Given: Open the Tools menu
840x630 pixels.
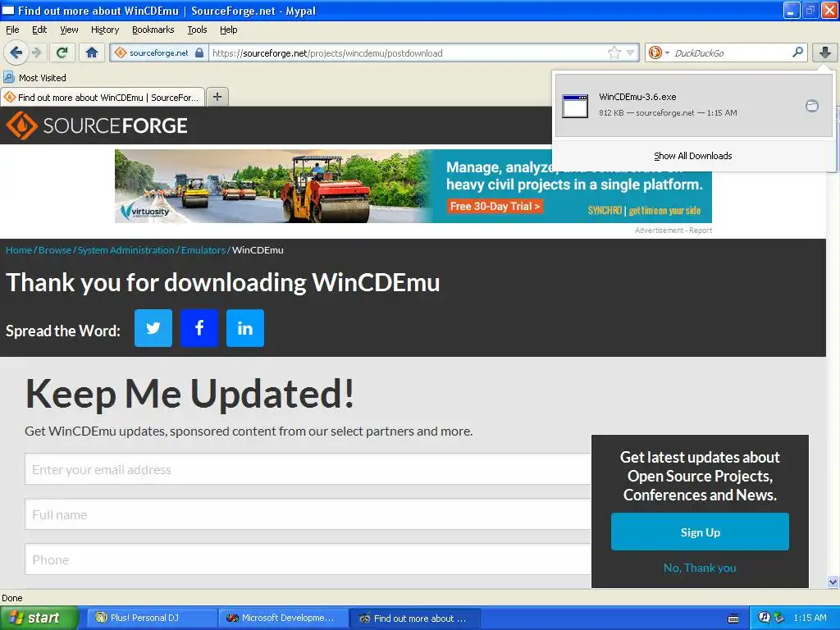Looking at the screenshot, I should coord(197,30).
